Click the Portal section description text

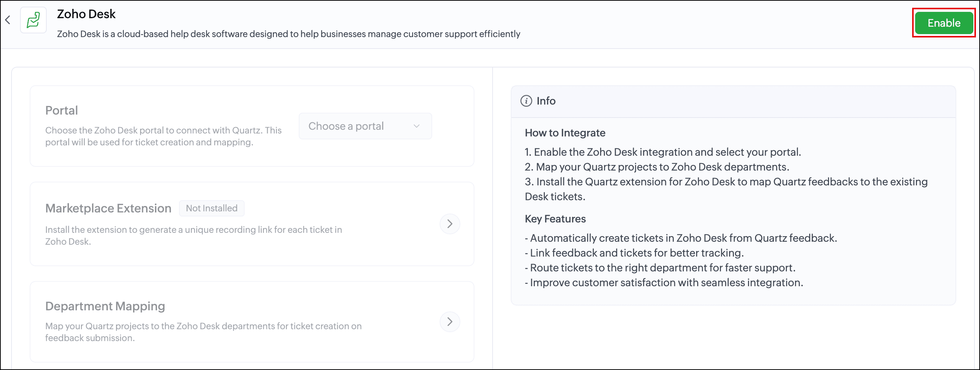pyautogui.click(x=163, y=136)
